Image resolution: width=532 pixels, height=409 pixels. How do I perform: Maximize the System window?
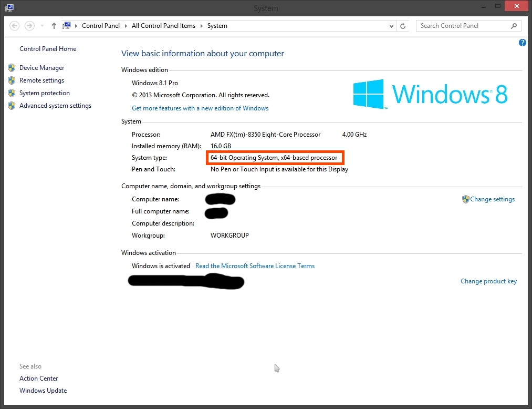(498, 6)
